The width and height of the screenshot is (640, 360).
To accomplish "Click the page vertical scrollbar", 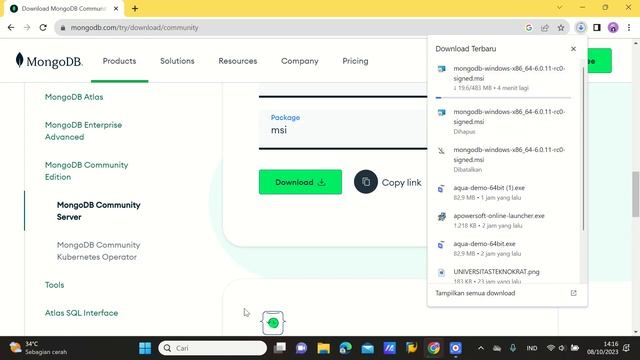I will [x=636, y=194].
